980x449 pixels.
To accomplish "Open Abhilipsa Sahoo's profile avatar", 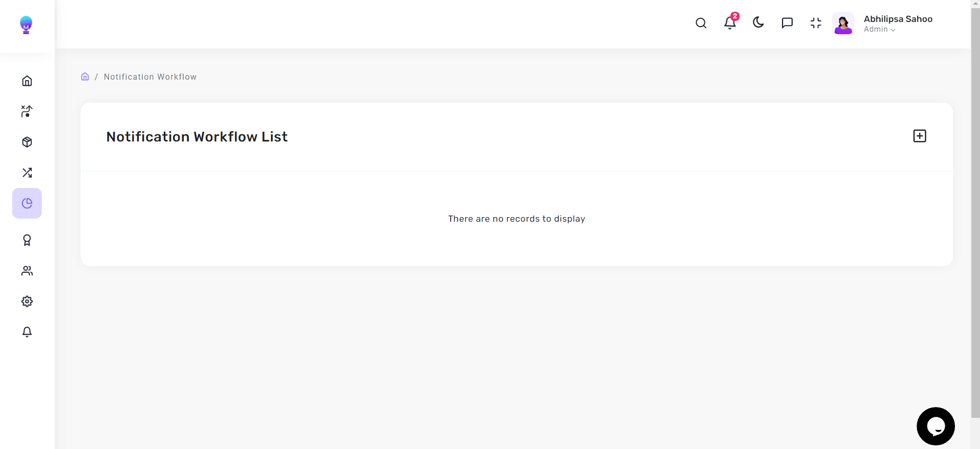I will tap(843, 23).
